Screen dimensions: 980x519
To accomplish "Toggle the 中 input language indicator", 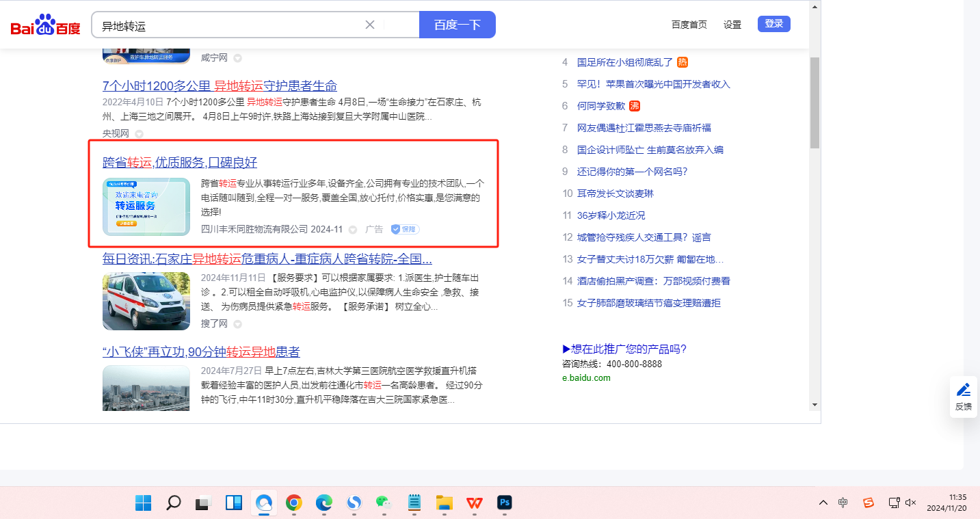I will point(843,503).
